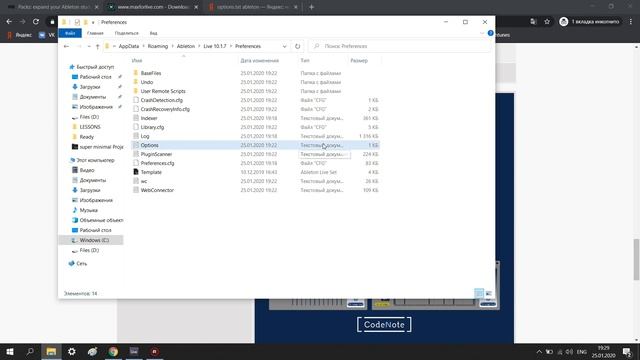
Task: Navigate to Live 10.1.7 breadcrumb
Action: pos(215,47)
